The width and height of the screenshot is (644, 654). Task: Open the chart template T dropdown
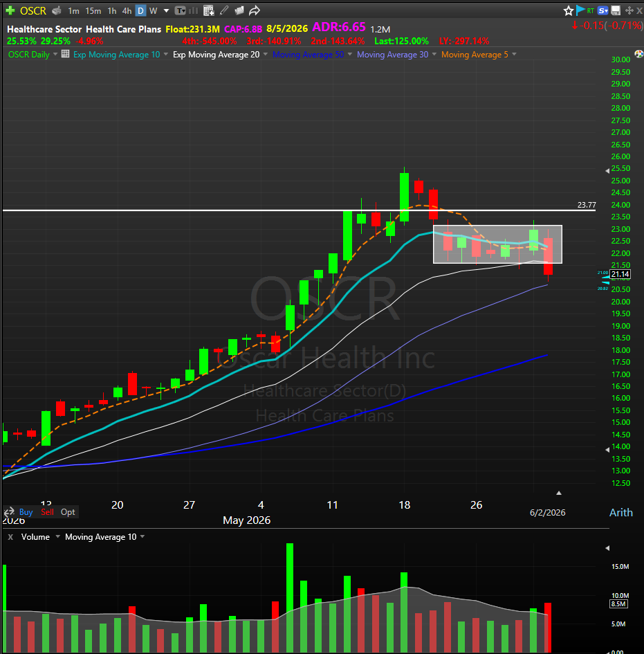tap(180, 11)
